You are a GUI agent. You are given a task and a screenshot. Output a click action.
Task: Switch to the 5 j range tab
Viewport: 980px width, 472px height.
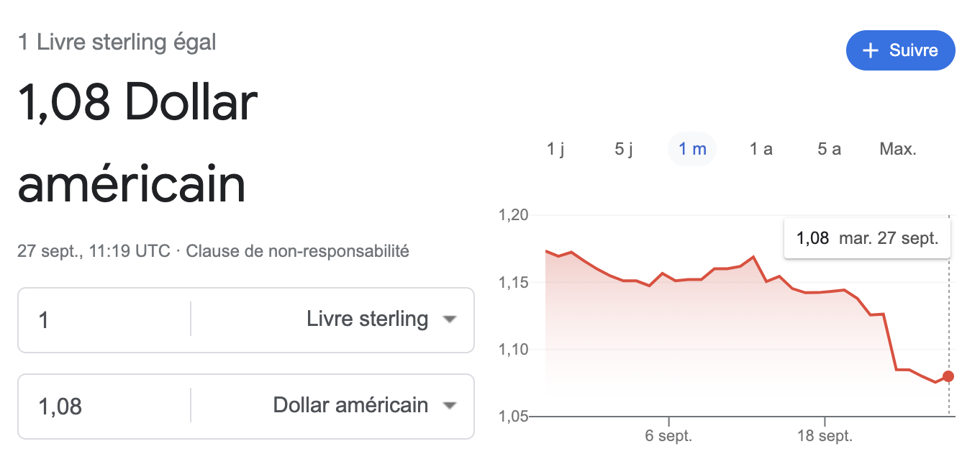[624, 149]
